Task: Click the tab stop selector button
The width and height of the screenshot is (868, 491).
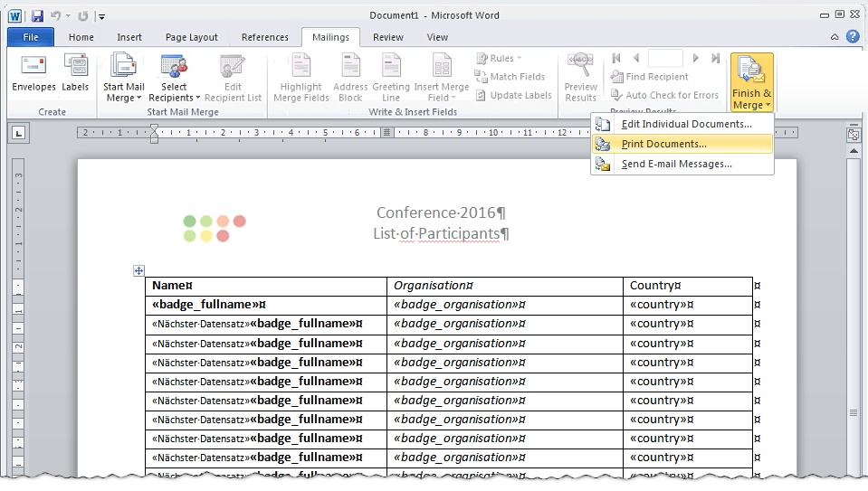Action: click(x=19, y=133)
